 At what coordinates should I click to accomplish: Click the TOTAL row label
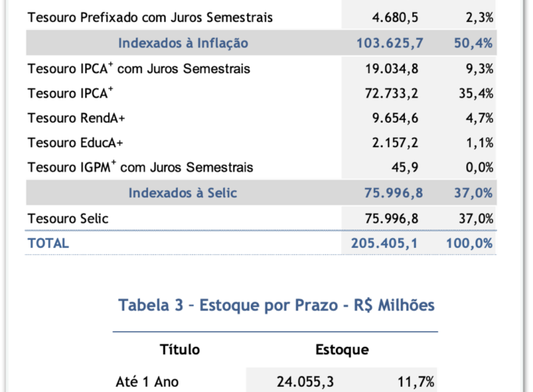coord(47,243)
